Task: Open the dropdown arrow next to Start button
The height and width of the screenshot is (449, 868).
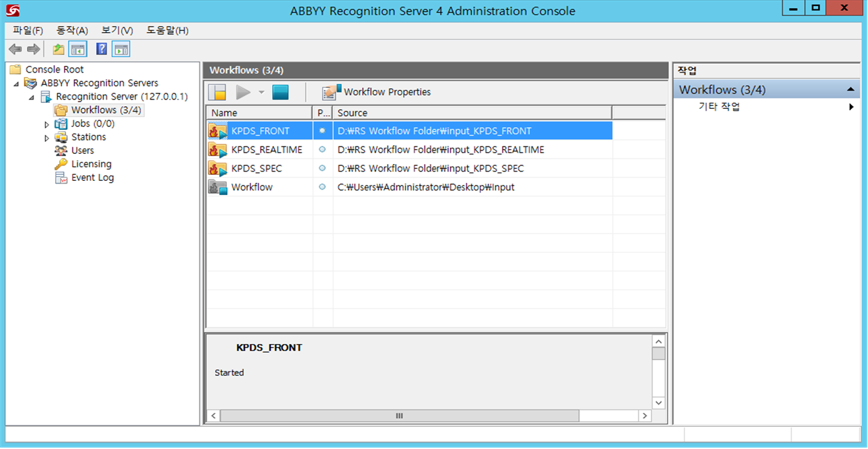Action: coord(261,92)
